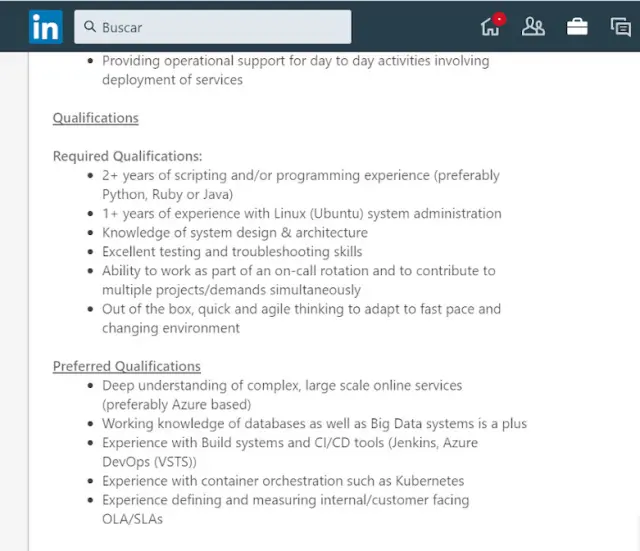Click the Big Data systems bullet text
Screen dimensions: 640x551
(314, 423)
